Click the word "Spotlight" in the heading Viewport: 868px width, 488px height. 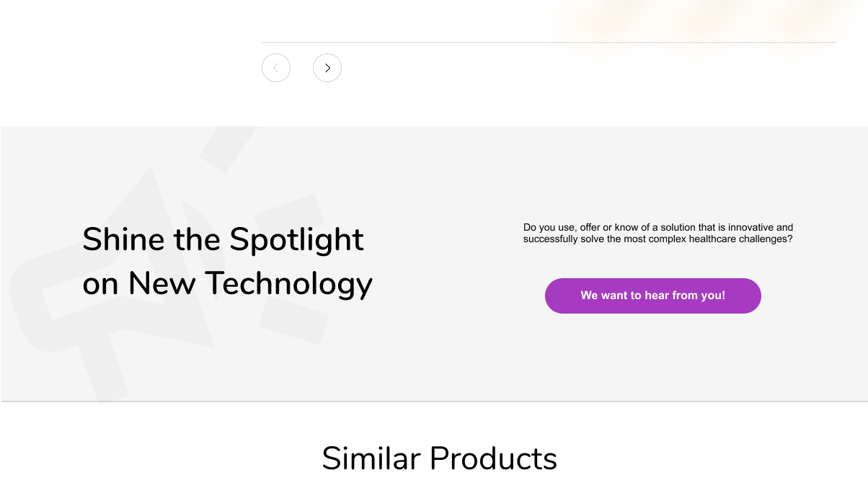pos(296,239)
